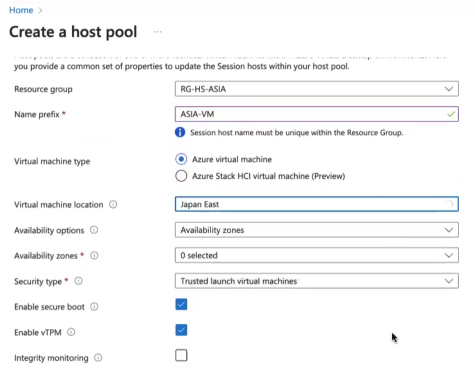Show info tooltip for Virtual machine location
This screenshot has width=475, height=371.
click(x=113, y=204)
